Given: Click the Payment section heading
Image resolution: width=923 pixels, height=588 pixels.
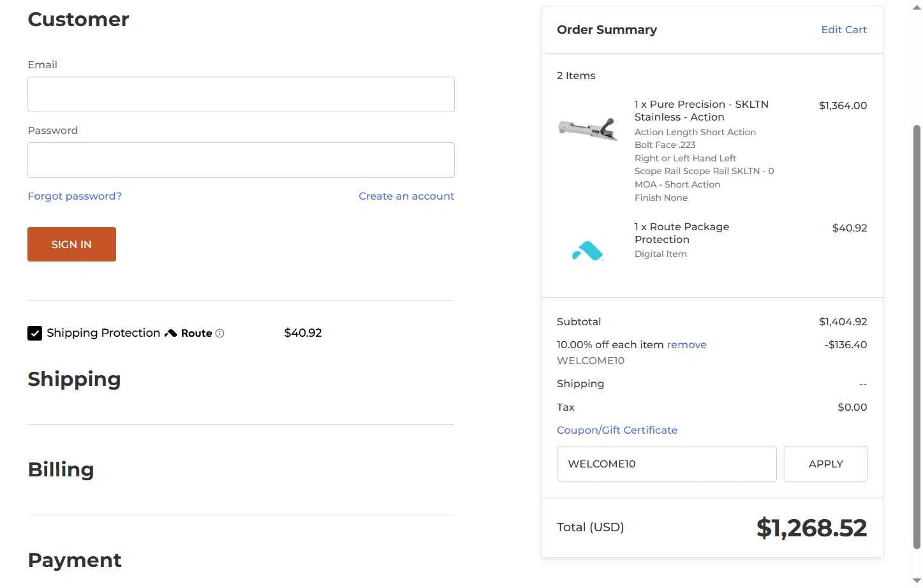Looking at the screenshot, I should pyautogui.click(x=75, y=561).
